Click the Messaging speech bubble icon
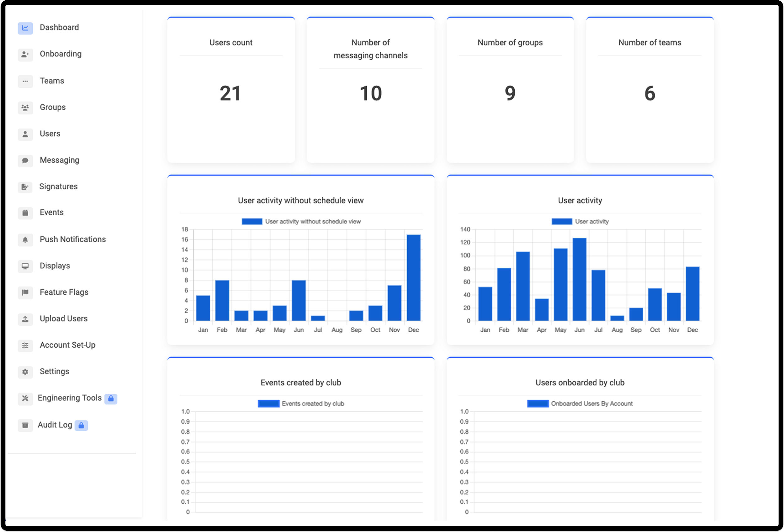Screen dimensions: 784x532 (25, 161)
